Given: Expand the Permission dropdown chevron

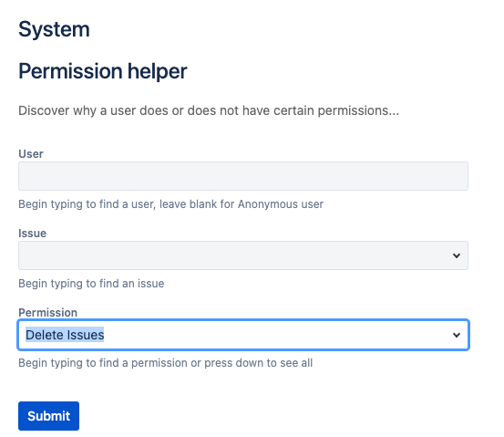Looking at the screenshot, I should pyautogui.click(x=457, y=335).
